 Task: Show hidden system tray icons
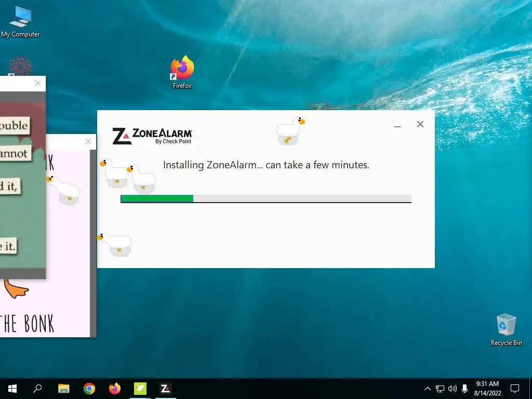(x=428, y=389)
